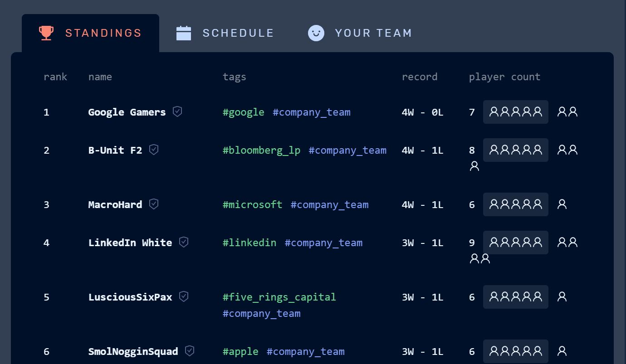Click the record of LinkedIn White
626x364 pixels.
pyautogui.click(x=422, y=243)
